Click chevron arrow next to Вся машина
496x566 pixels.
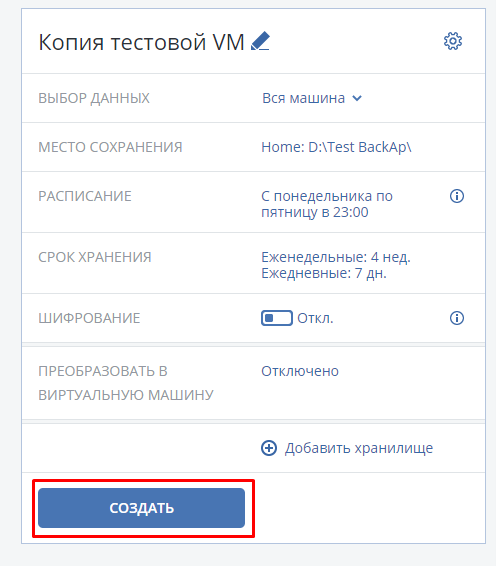pos(357,98)
